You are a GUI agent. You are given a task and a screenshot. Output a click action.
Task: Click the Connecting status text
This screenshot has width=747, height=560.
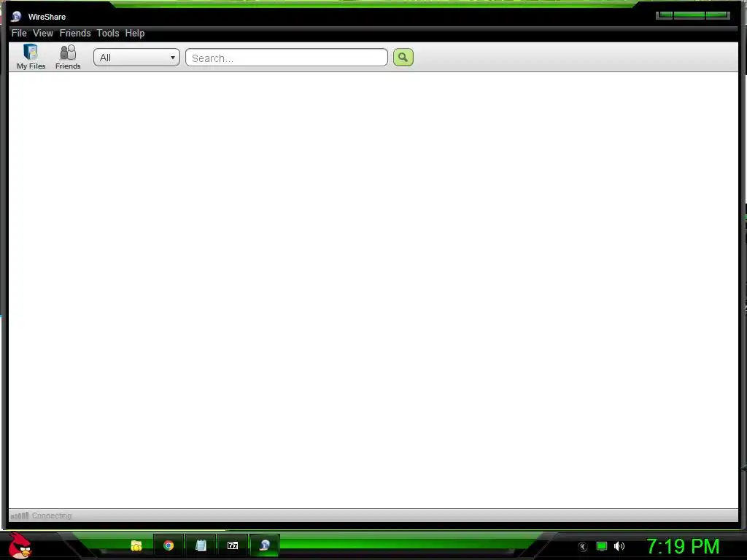click(x=52, y=516)
